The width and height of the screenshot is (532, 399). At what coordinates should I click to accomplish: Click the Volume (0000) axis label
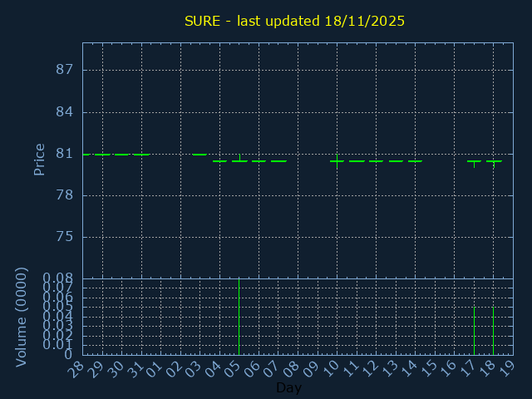tap(22, 317)
